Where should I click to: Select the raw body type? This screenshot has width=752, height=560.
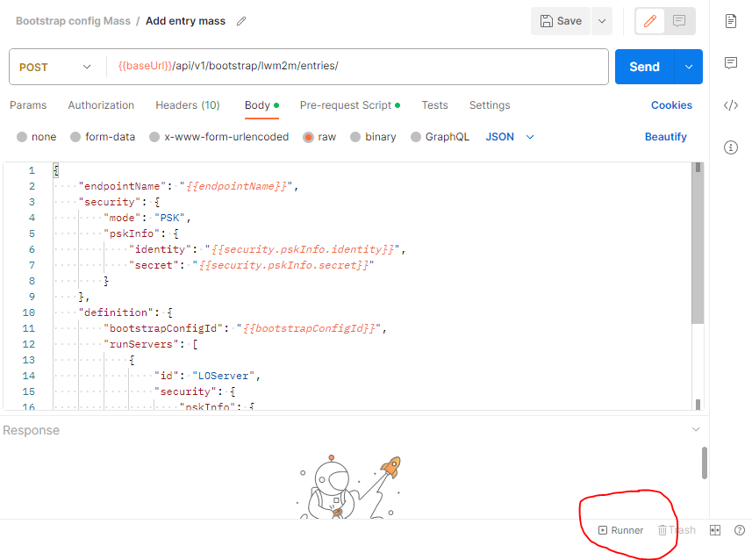(x=320, y=137)
